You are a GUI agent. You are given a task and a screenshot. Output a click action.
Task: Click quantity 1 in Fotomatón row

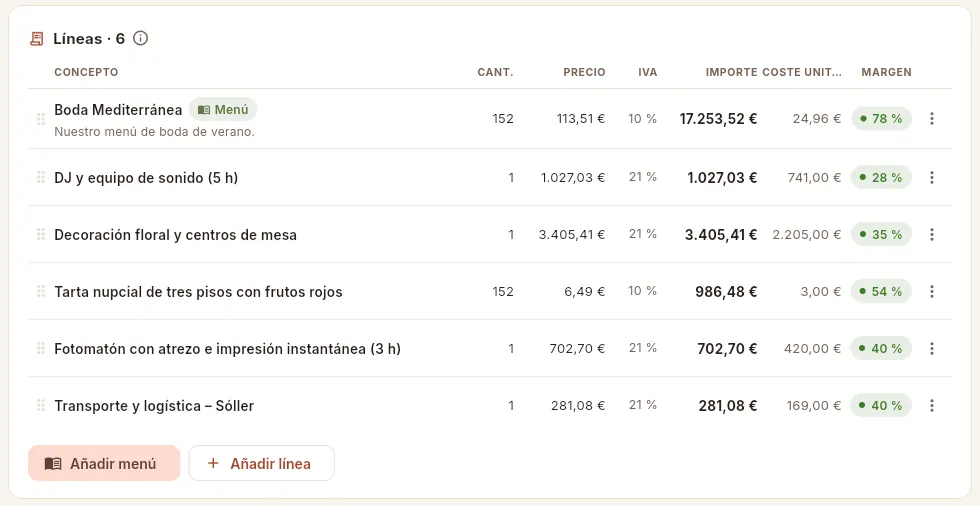pos(511,348)
